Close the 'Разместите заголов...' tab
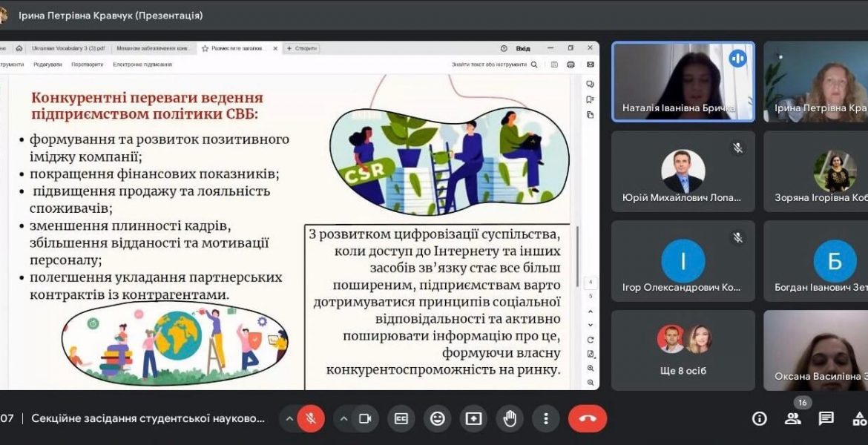868x445 pixels. [275, 48]
